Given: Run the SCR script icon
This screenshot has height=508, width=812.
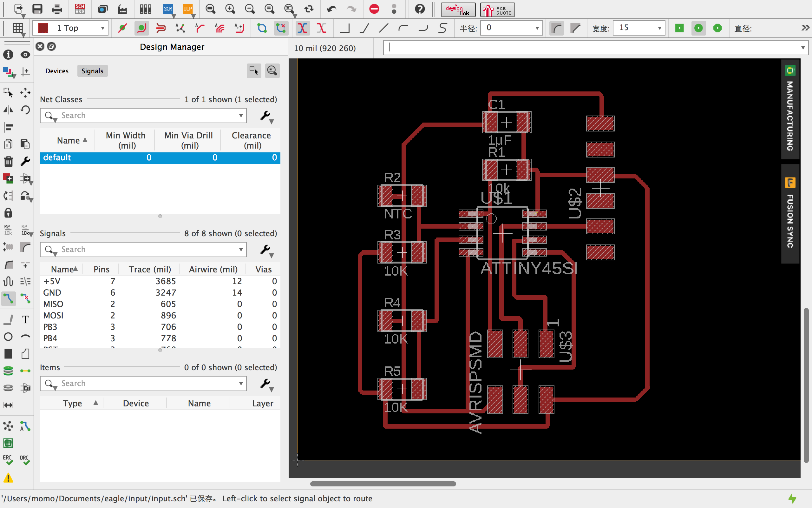Looking at the screenshot, I should pyautogui.click(x=168, y=9).
